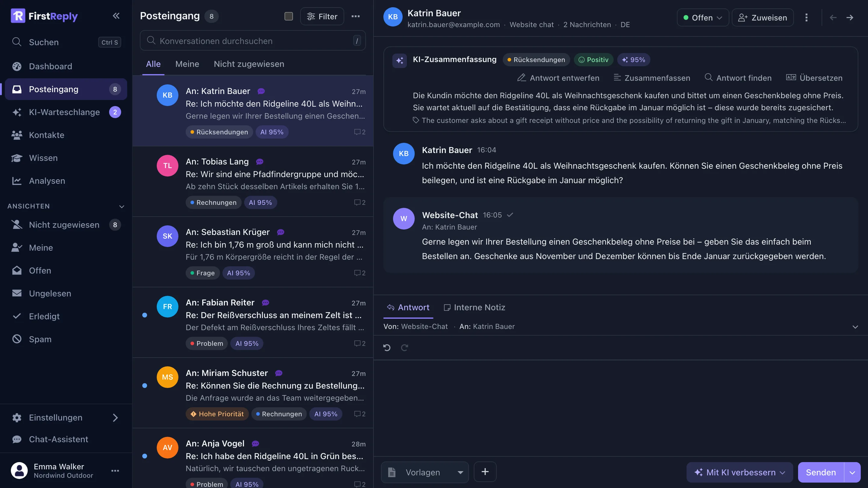Go to previous conversation arrow
The image size is (868, 488).
[x=833, y=17]
